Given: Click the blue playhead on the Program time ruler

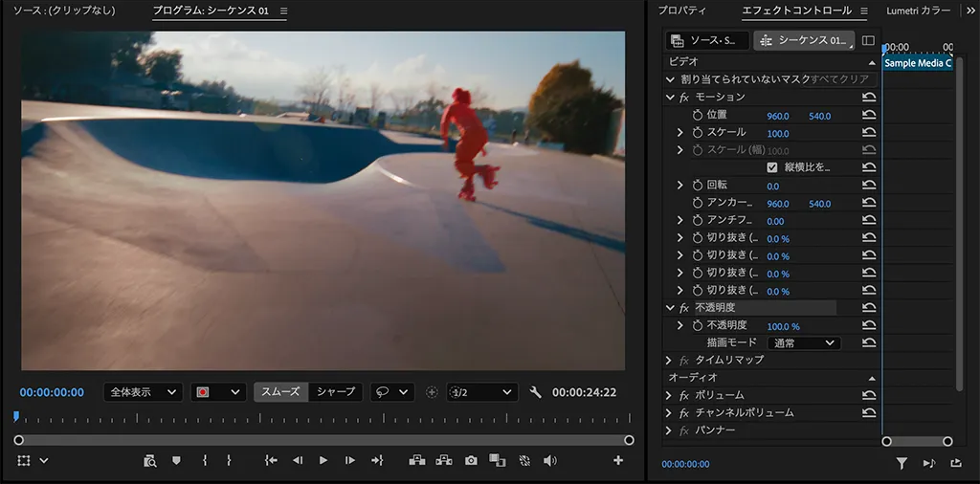Looking at the screenshot, I should [15, 416].
